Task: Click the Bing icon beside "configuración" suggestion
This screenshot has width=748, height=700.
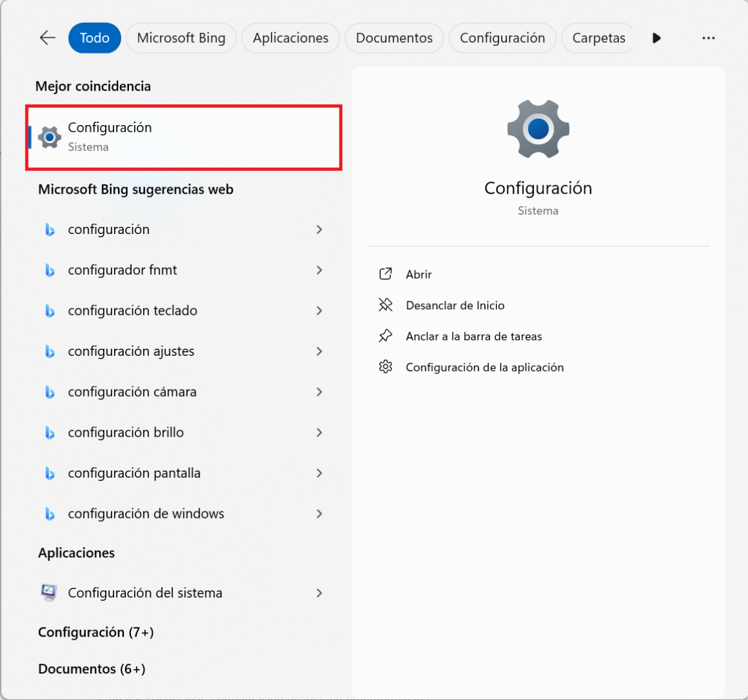Action: 51,229
